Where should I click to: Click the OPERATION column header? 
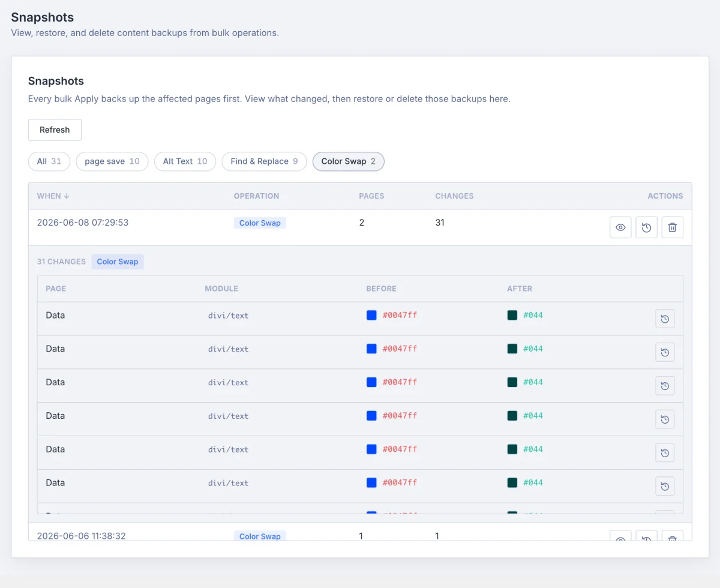[256, 196]
